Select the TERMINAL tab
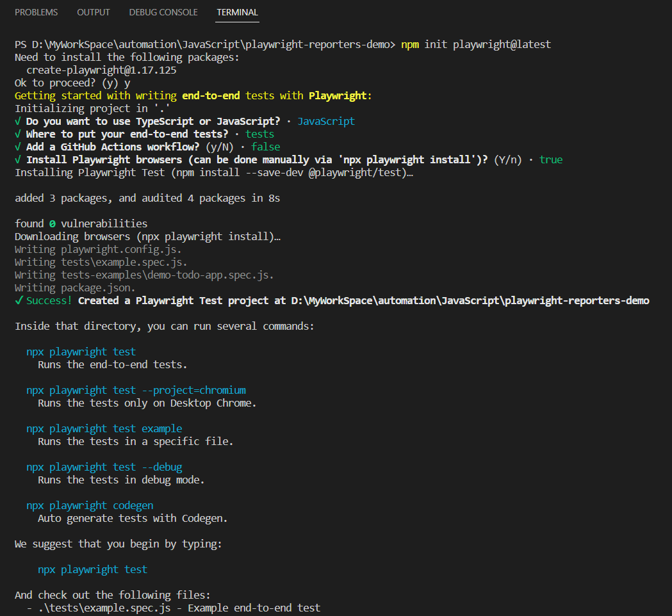Image resolution: width=672 pixels, height=616 pixels. pos(237,12)
